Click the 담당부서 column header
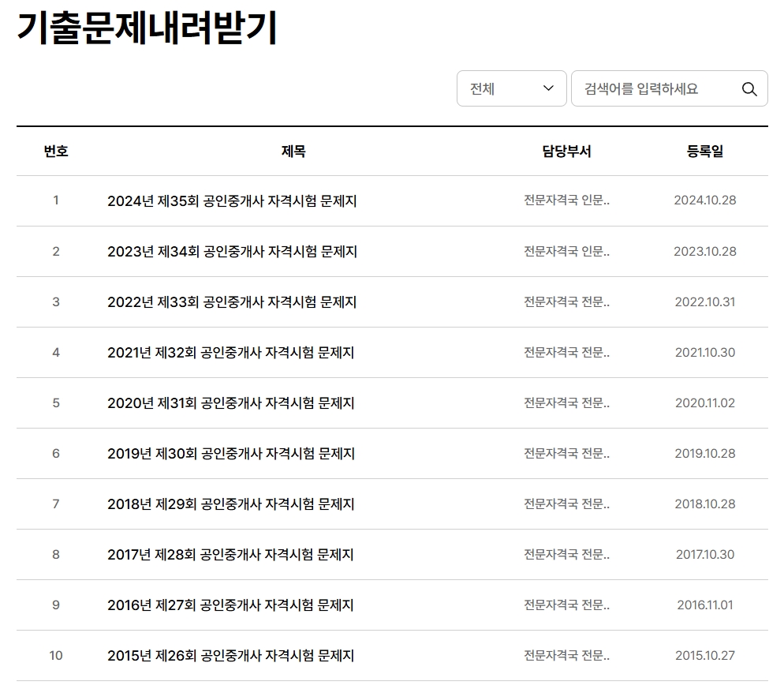The image size is (784, 689). [565, 151]
